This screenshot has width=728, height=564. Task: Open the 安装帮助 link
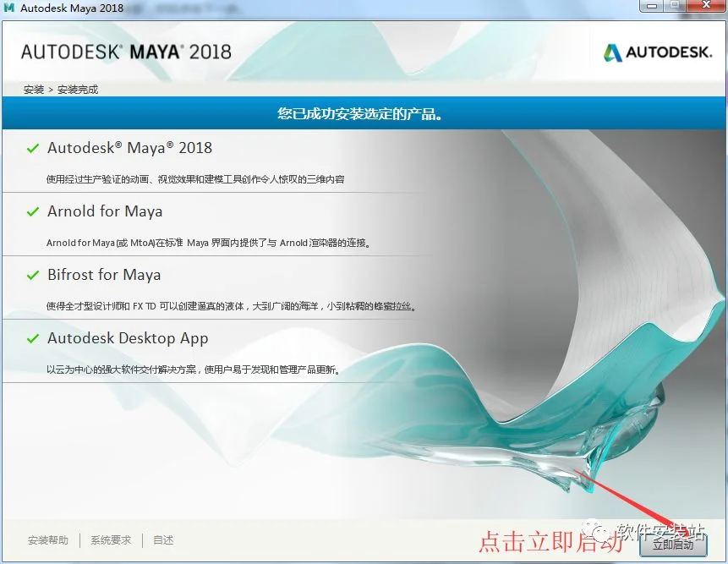48,540
